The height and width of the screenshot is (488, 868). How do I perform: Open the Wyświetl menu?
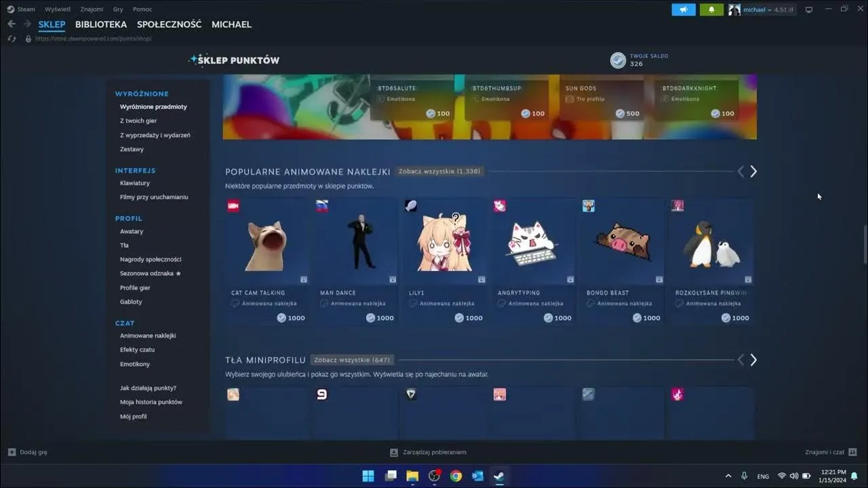58,9
